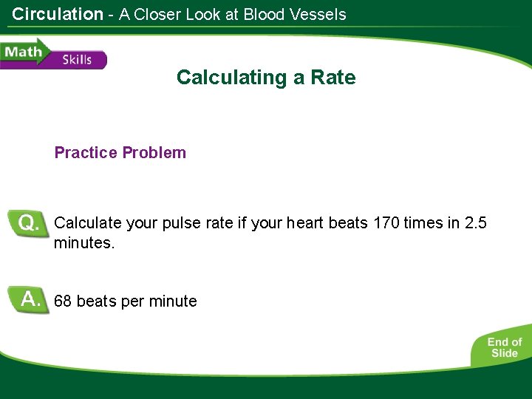Click the word Problem in the purple heading
Image resolution: width=532 pixels, height=399 pixels.
coord(154,153)
